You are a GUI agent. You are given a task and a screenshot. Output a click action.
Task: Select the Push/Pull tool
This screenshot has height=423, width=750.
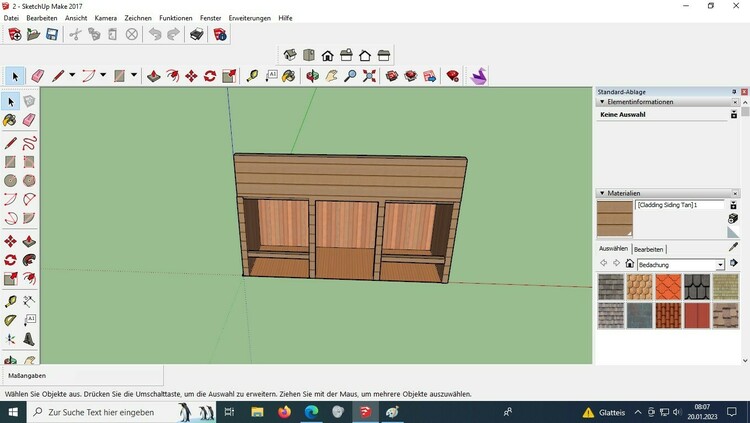click(153, 76)
